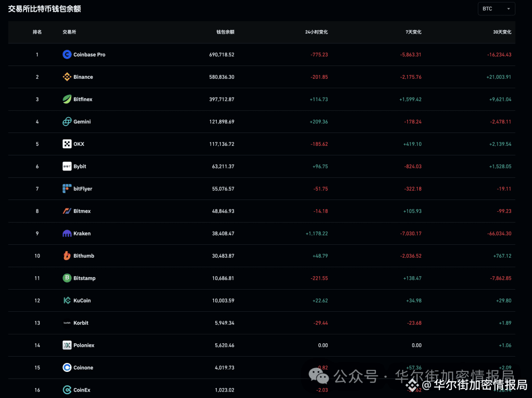Screen dimensions: 532x398
Task: Sort by 排名 column header
Action: coord(37,32)
